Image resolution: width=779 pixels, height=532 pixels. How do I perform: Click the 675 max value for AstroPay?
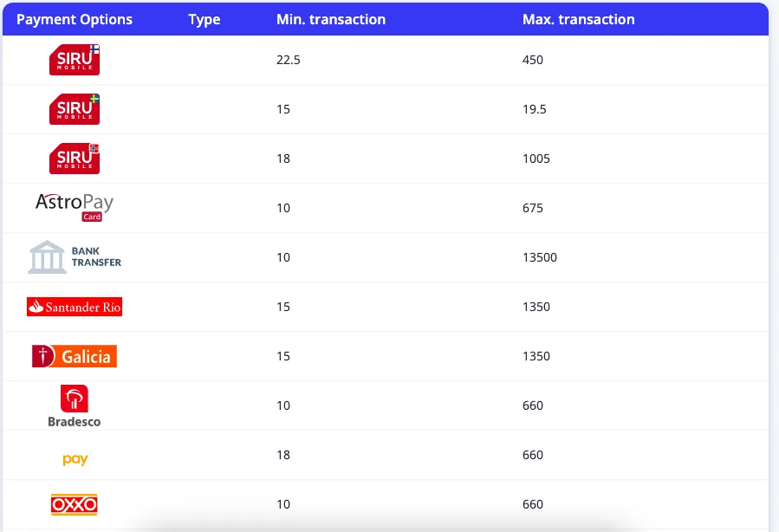533,208
